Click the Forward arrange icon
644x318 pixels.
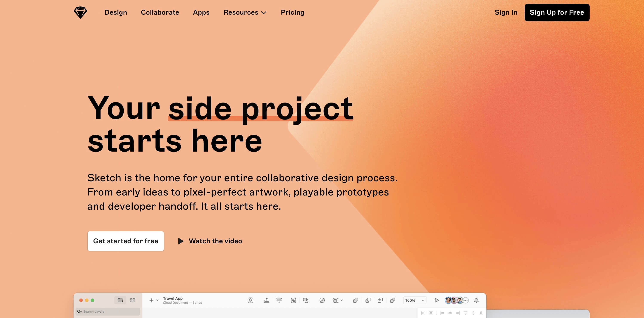coord(267,300)
